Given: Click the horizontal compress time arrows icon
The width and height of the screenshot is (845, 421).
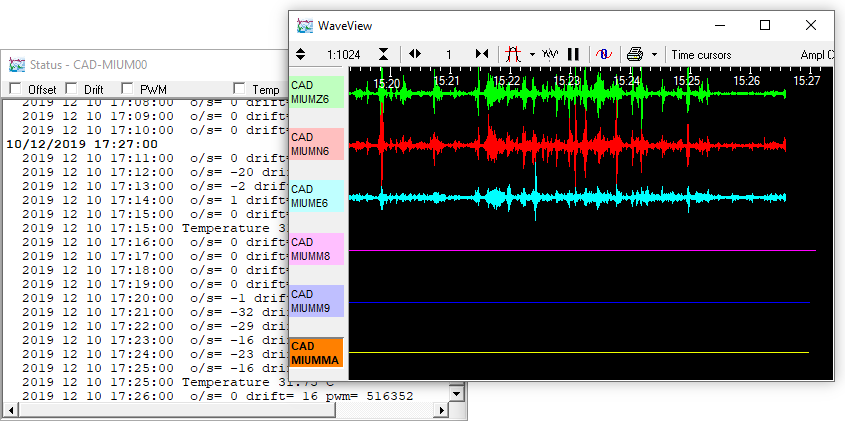Looking at the screenshot, I should 482,54.
